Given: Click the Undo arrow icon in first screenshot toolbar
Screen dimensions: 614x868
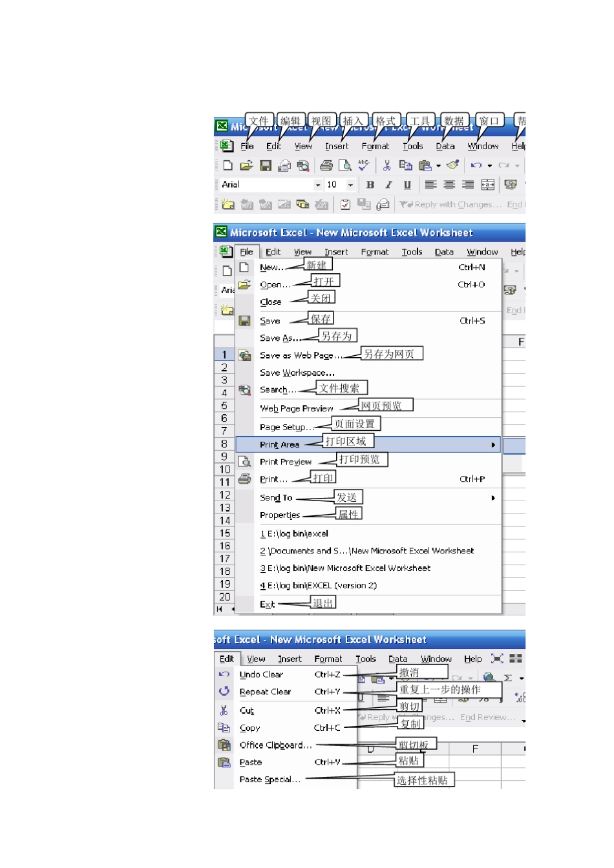Looking at the screenshot, I should pyautogui.click(x=476, y=165).
